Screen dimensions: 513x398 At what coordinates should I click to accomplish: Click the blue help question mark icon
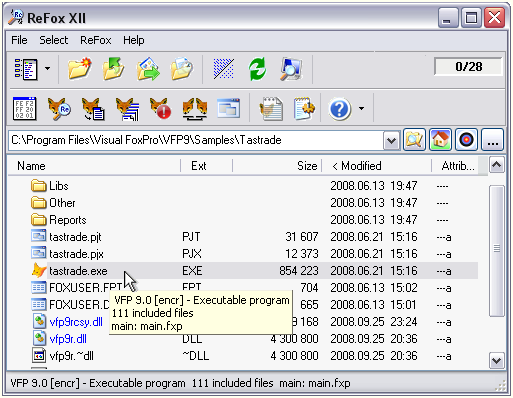click(339, 109)
